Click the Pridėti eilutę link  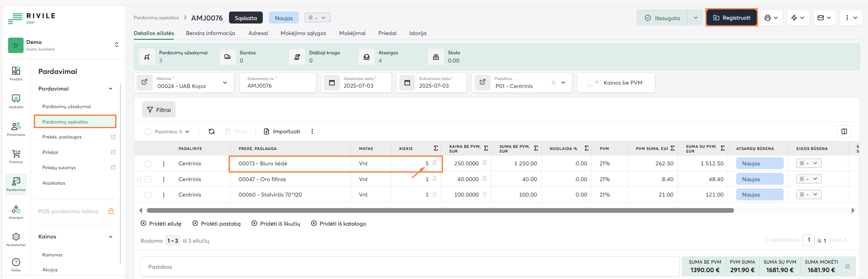point(161,224)
